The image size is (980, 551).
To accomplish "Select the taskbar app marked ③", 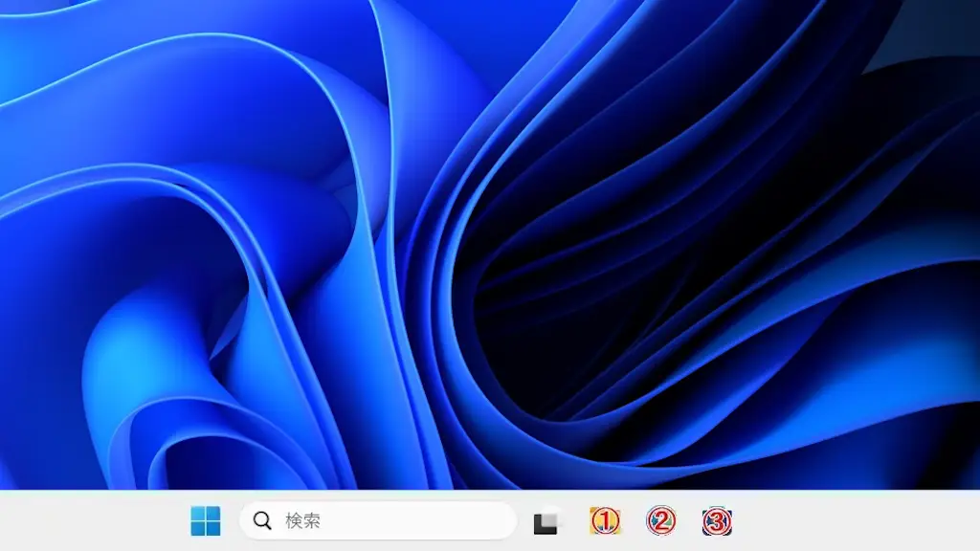I will click(x=718, y=521).
